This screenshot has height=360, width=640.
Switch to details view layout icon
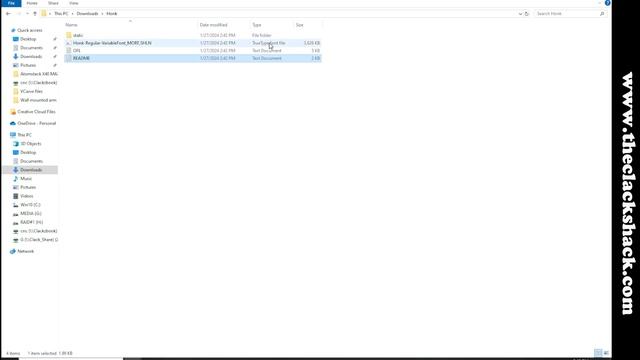coord(598,353)
